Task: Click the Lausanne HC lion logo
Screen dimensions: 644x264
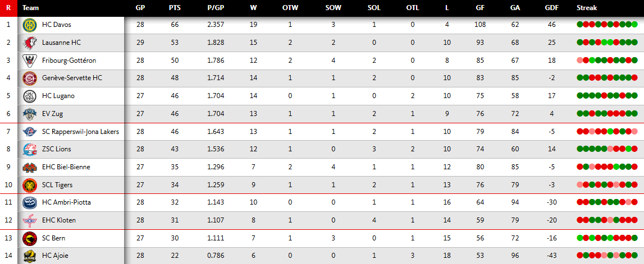Action: pos(29,43)
